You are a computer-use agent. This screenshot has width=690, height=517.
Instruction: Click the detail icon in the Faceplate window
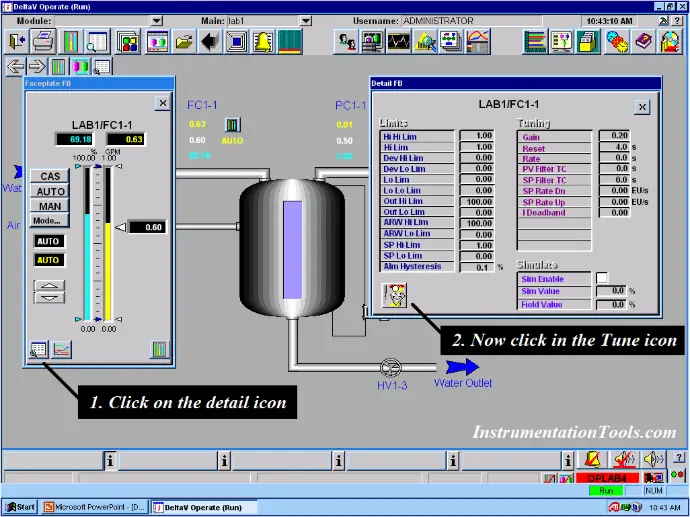tap(38, 350)
